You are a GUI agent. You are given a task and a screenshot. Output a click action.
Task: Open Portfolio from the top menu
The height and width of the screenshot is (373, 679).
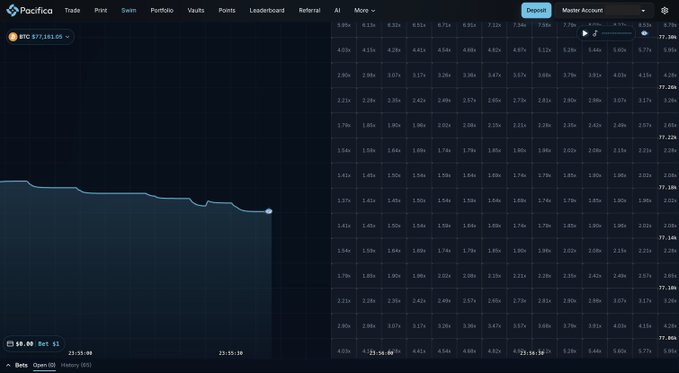(x=162, y=10)
